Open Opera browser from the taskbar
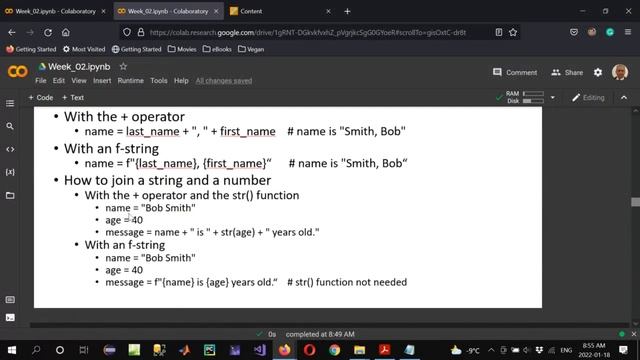The width and height of the screenshot is (640, 360). 309,350
